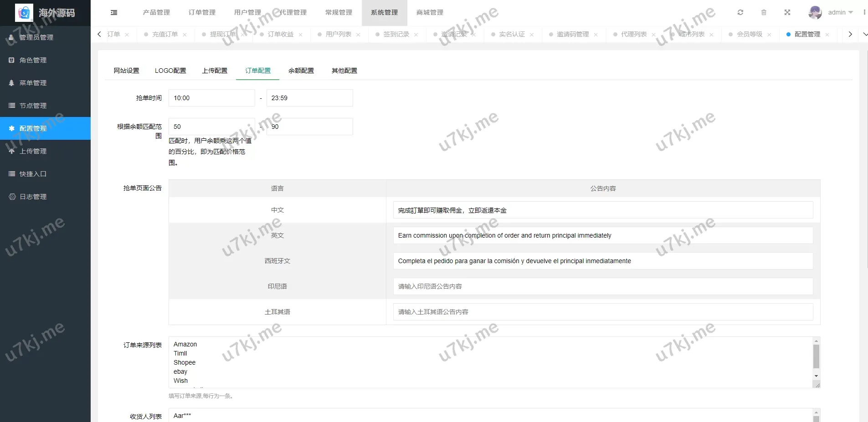Click the trash icon in the top bar
The height and width of the screenshot is (422, 868).
tap(764, 12)
